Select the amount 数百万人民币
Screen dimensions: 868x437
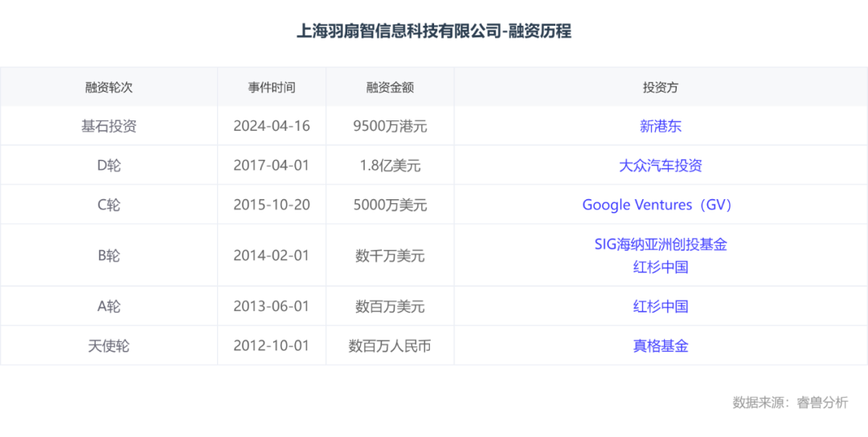[390, 346]
